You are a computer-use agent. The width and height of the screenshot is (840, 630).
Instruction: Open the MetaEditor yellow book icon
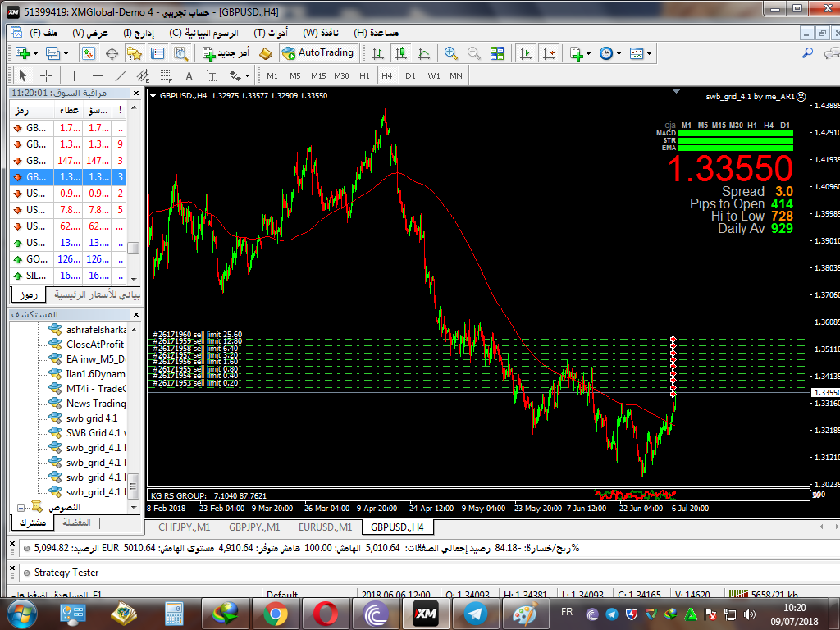tap(266, 53)
